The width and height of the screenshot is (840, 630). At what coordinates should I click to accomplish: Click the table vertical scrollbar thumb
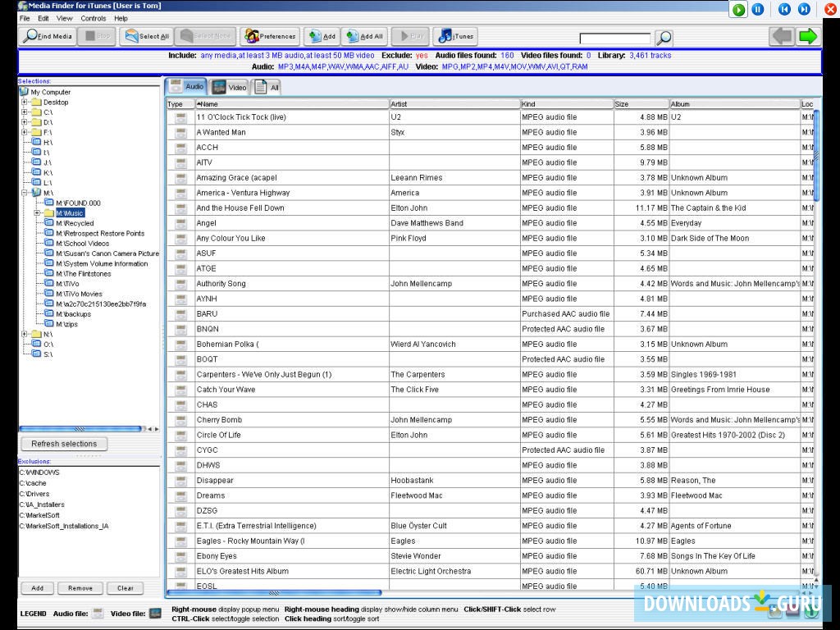click(816, 155)
